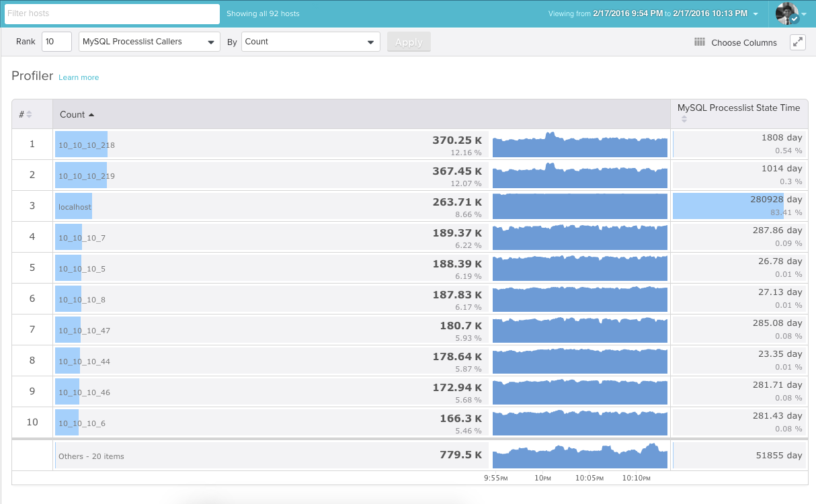816x504 pixels.
Task: Open the Learn more link
Action: click(x=79, y=77)
